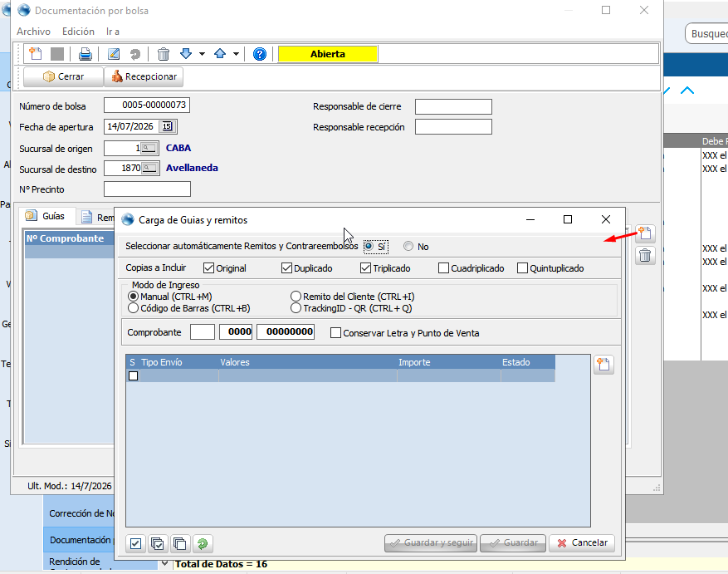This screenshot has width=728, height=574.
Task: Open dropdown beside the up arrow icon
Action: tap(236, 54)
